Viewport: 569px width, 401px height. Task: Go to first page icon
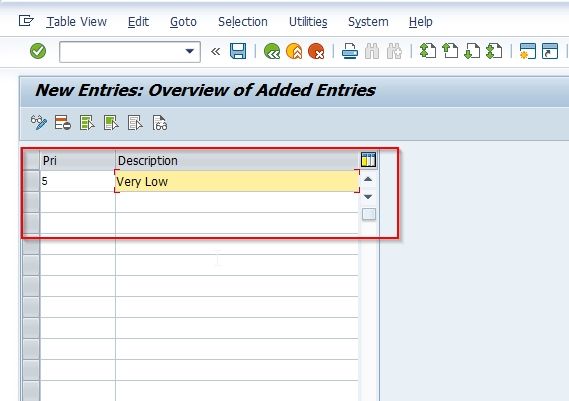point(427,51)
